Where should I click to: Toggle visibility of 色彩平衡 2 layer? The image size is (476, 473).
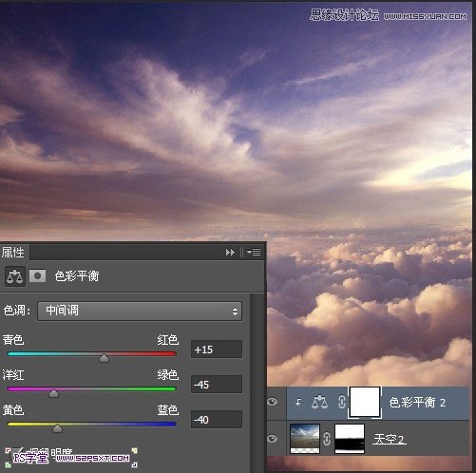273,402
